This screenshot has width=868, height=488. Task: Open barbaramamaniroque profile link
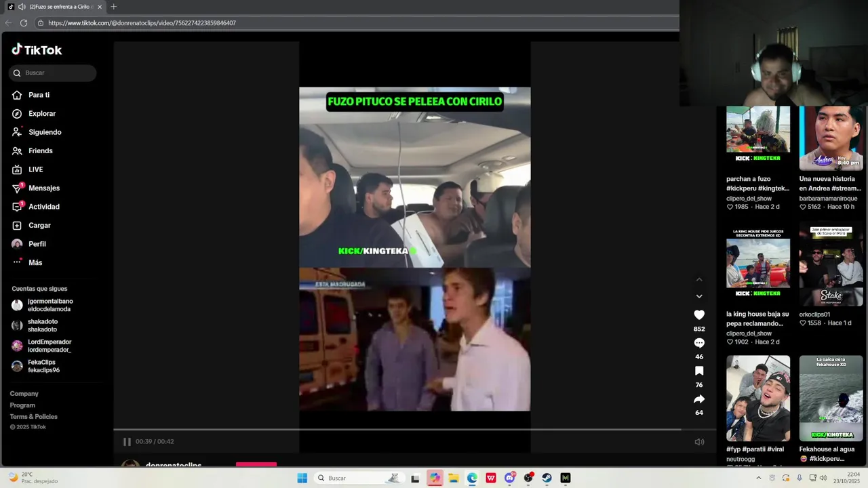828,199
